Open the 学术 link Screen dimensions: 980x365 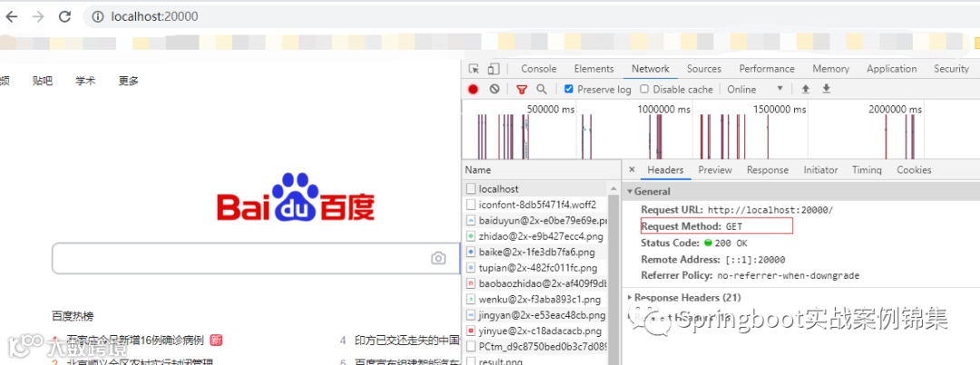85,81
